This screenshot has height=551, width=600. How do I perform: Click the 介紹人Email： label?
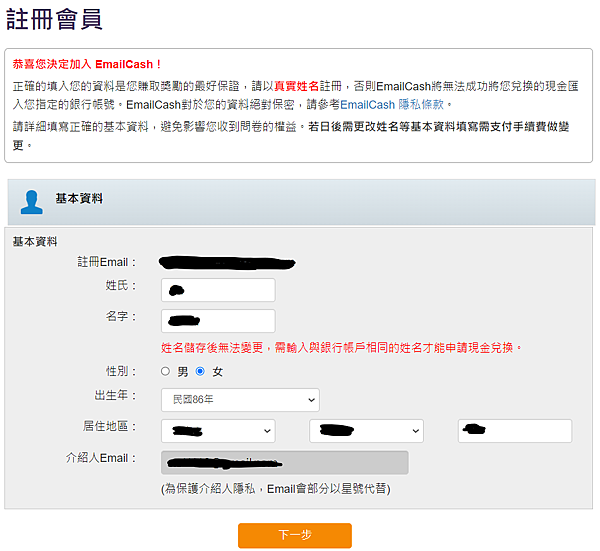click(x=101, y=458)
